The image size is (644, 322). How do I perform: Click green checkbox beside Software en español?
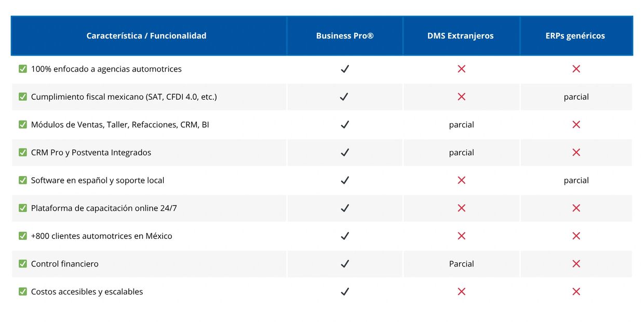23,180
